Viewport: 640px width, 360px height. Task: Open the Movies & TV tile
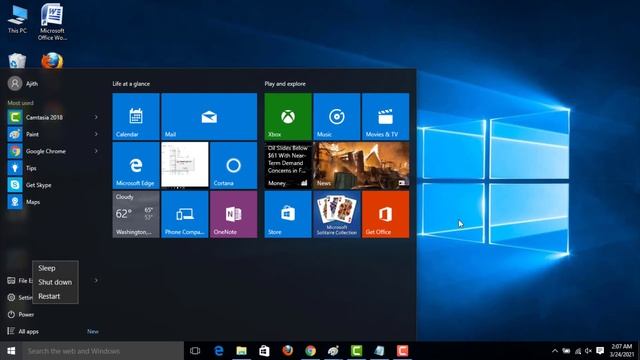(x=385, y=117)
